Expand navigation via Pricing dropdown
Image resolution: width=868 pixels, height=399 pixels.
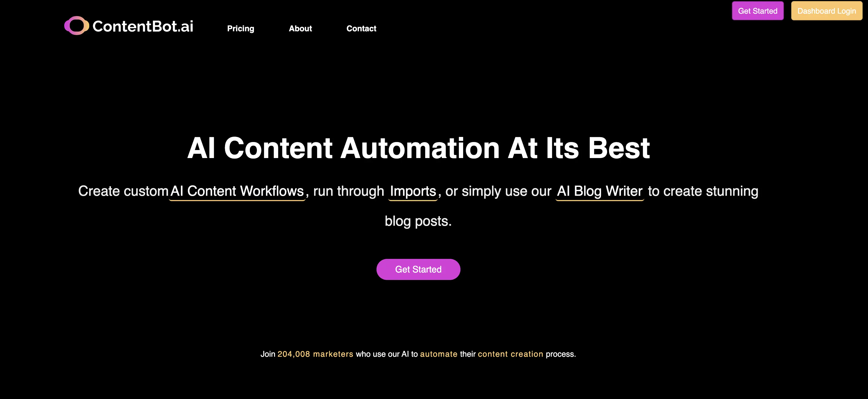click(x=240, y=28)
